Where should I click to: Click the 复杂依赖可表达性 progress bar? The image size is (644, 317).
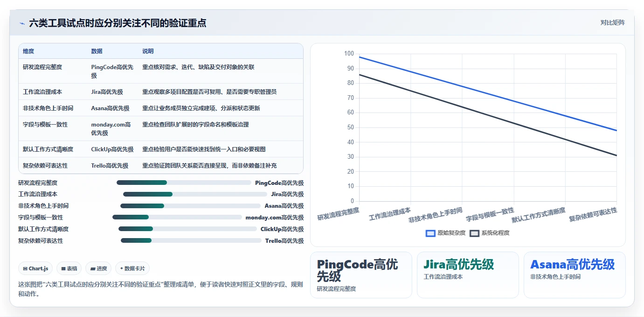pyautogui.click(x=191, y=240)
